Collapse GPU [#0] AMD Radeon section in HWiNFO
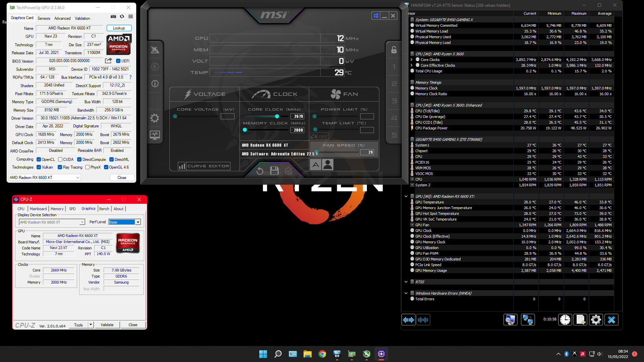Screen dimensions: 644x362 pyautogui.click(x=406, y=196)
